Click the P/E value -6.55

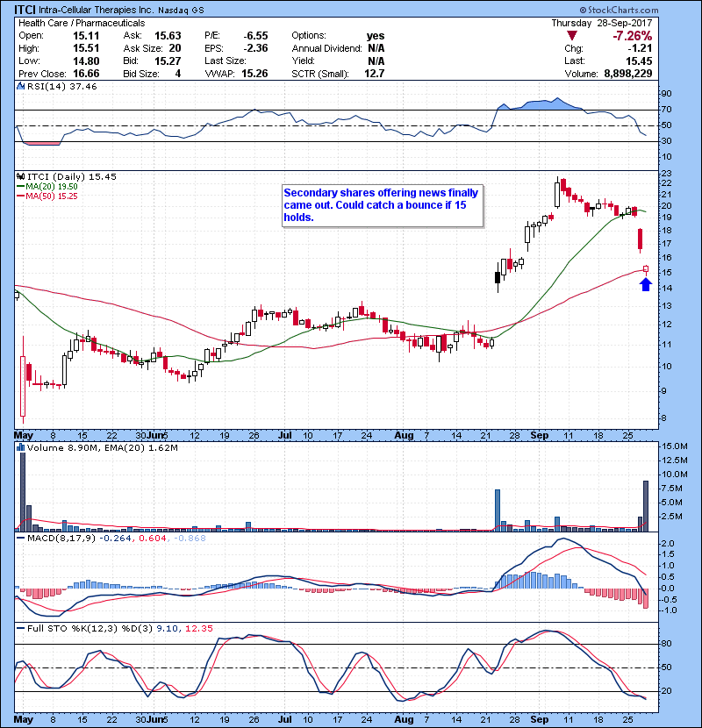pyautogui.click(x=255, y=36)
